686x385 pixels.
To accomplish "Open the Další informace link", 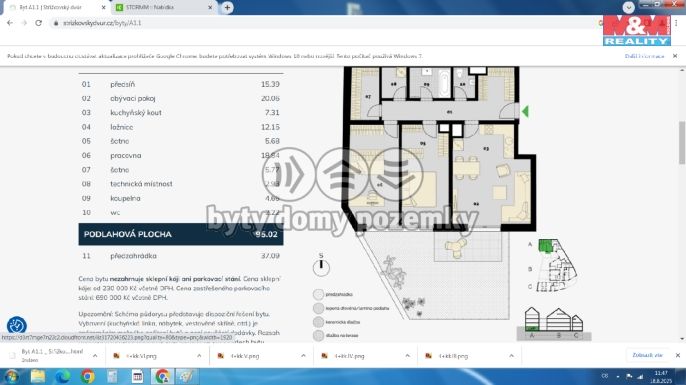I will [x=644, y=56].
